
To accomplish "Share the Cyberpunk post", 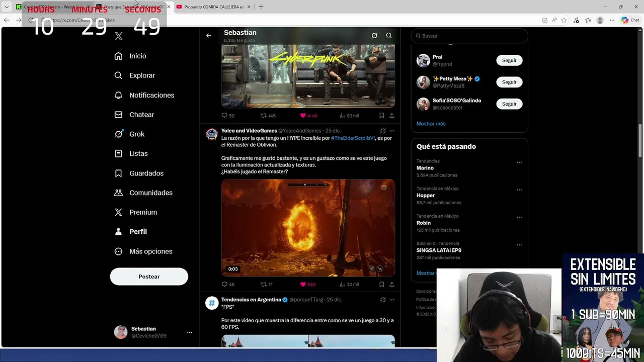I will coord(392,116).
